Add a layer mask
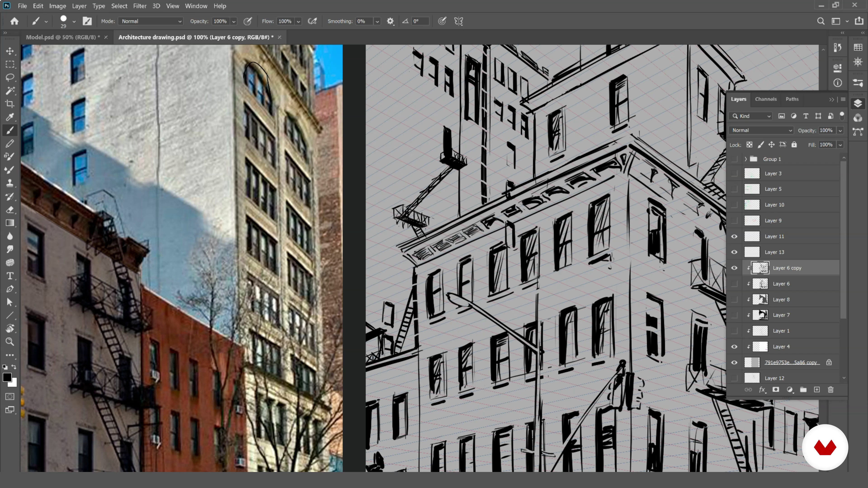The width and height of the screenshot is (868, 488). tap(776, 390)
